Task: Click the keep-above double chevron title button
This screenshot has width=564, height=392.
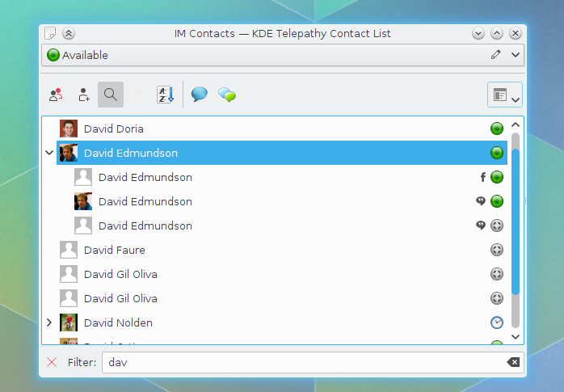Action: pyautogui.click(x=69, y=33)
